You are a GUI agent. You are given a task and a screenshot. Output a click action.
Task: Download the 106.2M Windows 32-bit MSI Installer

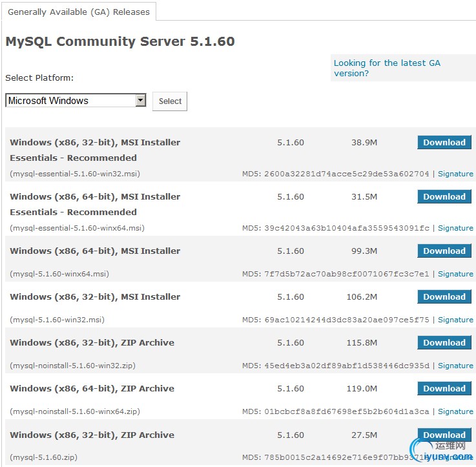click(444, 296)
